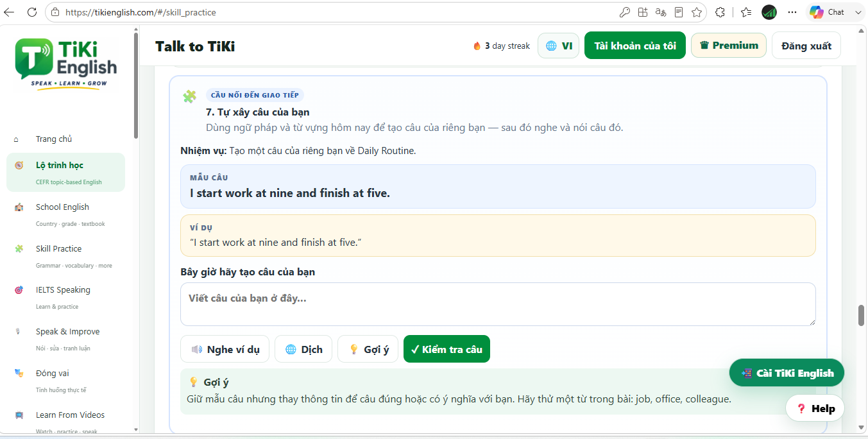868x439 pixels.
Task: Select Lộ trình học in the sidebar
Action: pos(65,172)
